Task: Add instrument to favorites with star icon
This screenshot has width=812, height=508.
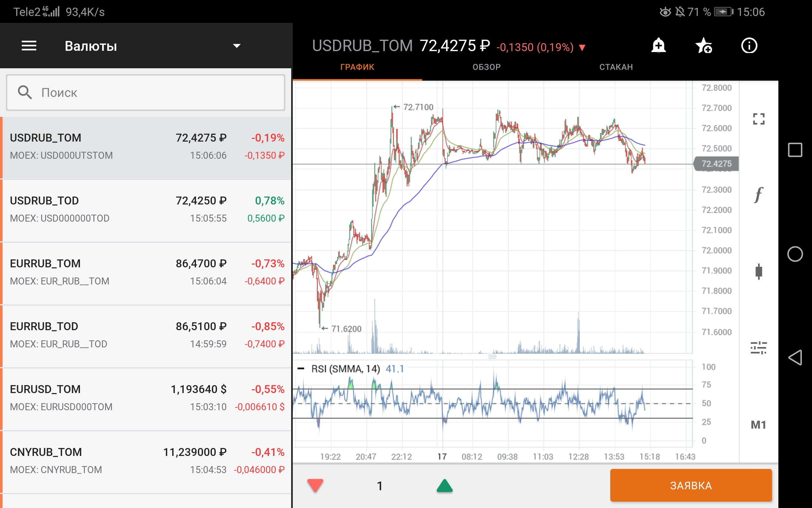Action: point(704,45)
